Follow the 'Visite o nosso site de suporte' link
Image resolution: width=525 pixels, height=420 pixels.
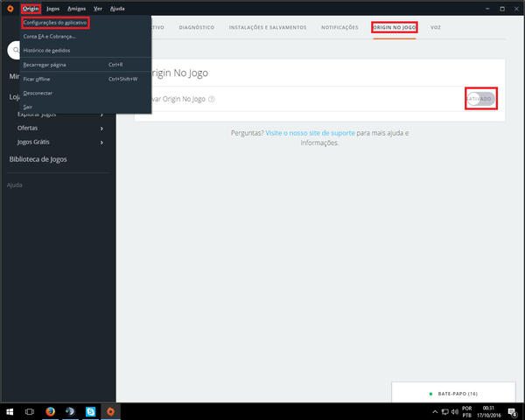[x=310, y=133]
